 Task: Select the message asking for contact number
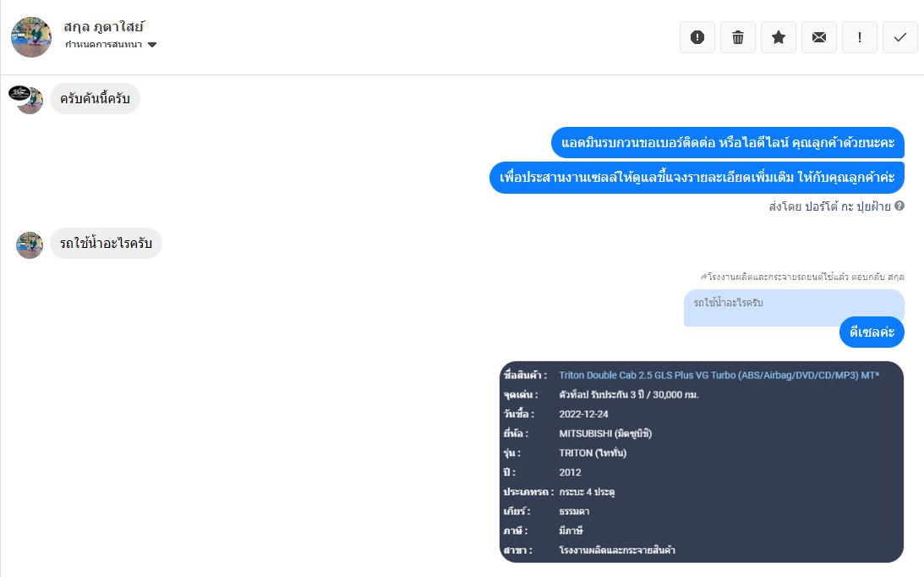(x=728, y=143)
